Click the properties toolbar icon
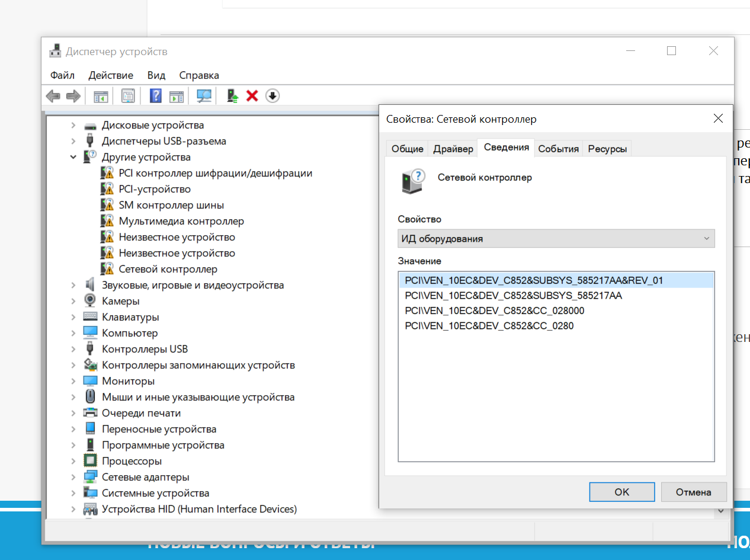The height and width of the screenshot is (560, 750). [x=128, y=95]
